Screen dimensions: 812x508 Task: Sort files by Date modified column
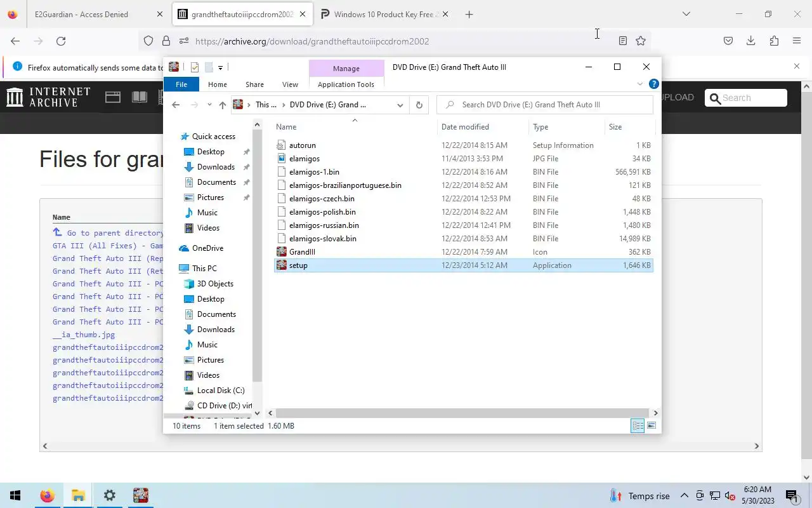(x=465, y=127)
